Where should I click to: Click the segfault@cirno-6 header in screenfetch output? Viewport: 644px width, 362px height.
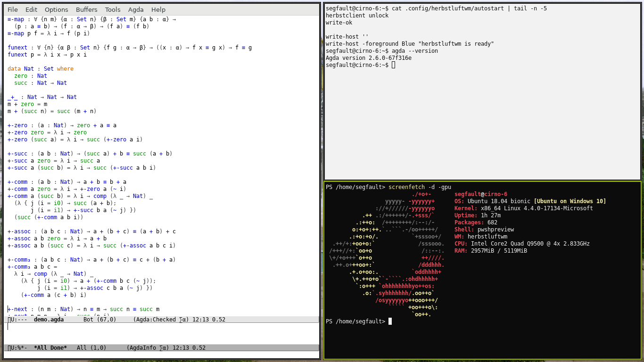pos(481,194)
